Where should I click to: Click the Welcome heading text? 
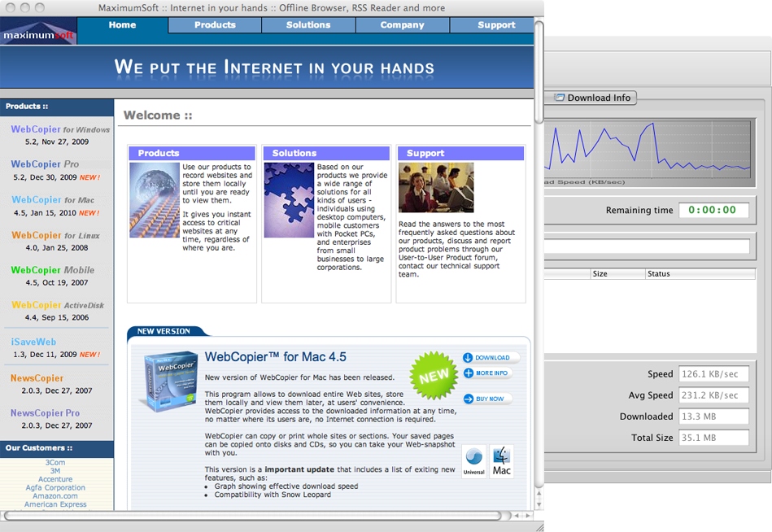coord(158,116)
